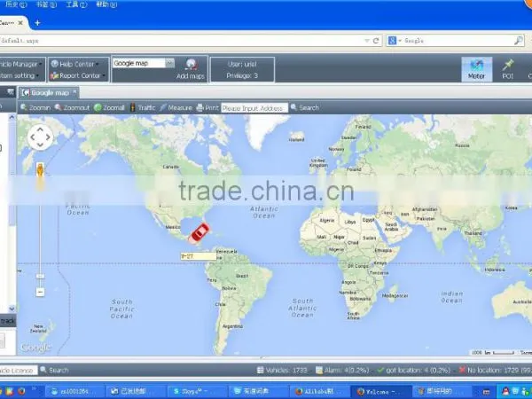Screen dimensions: 532x399
Task: Activate the Measure ruler tool
Action: 176,107
